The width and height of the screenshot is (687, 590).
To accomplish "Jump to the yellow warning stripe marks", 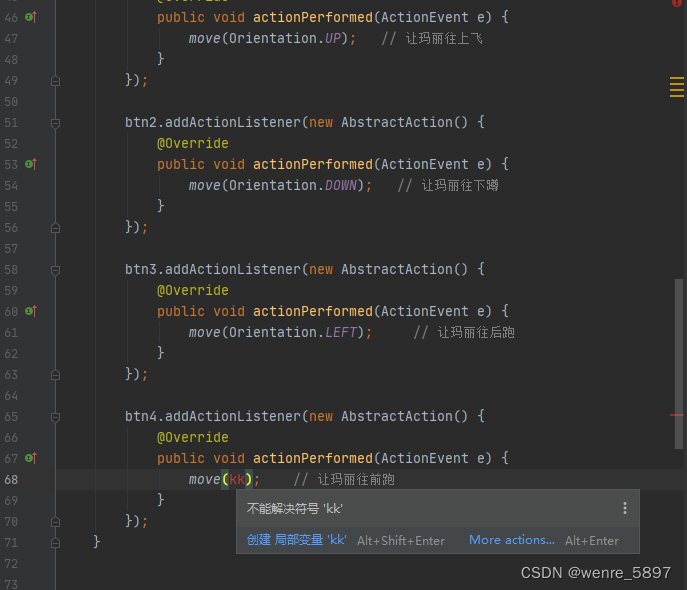I will pyautogui.click(x=676, y=87).
